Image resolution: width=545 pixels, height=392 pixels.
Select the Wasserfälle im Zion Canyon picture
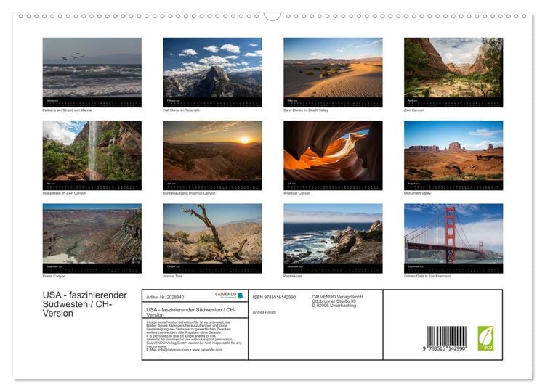coord(92,155)
